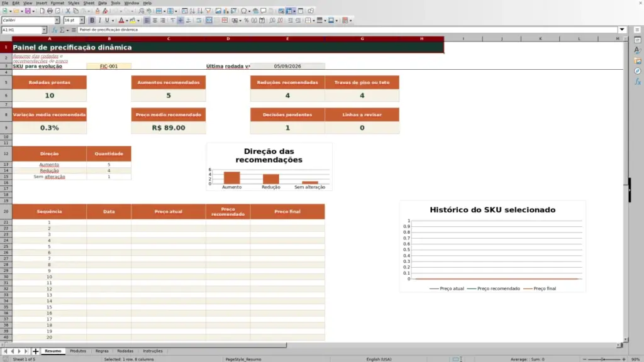644x362 pixels.
Task: Add a new sheet with plus button
Action: coord(35,351)
